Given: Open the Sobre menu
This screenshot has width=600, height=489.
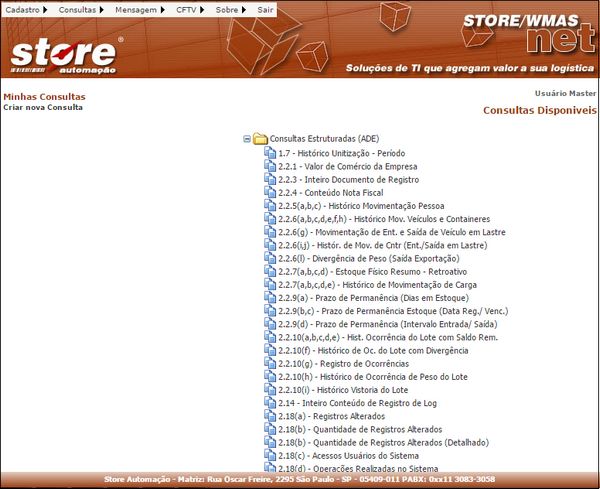Looking at the screenshot, I should pos(229,8).
